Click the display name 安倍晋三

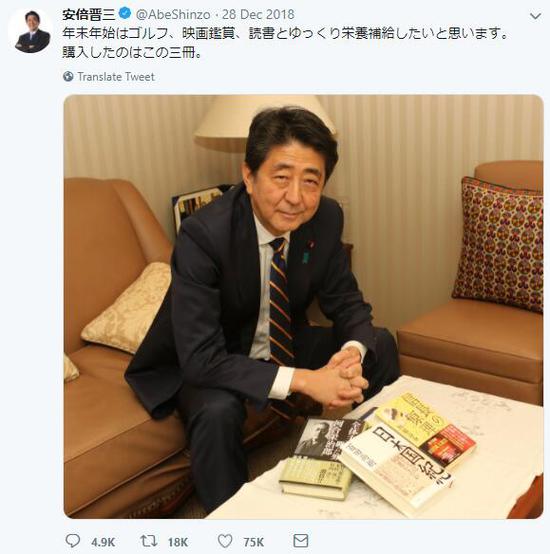(x=89, y=14)
